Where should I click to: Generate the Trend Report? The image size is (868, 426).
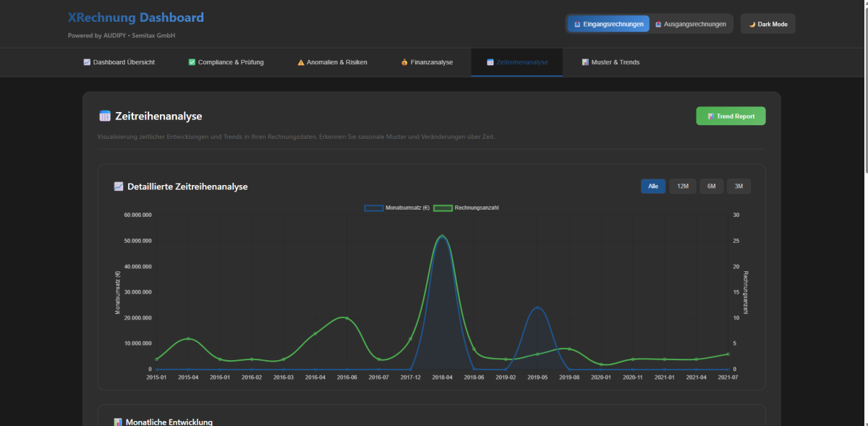point(731,116)
